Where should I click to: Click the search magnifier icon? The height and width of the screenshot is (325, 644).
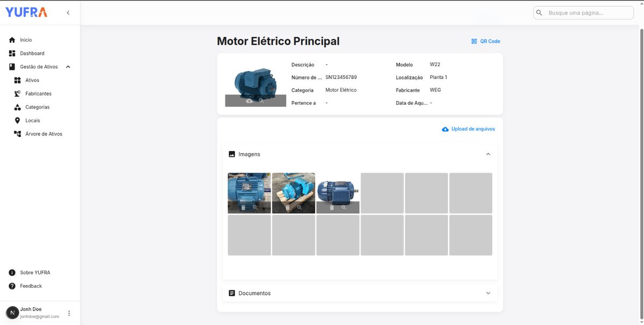click(539, 12)
